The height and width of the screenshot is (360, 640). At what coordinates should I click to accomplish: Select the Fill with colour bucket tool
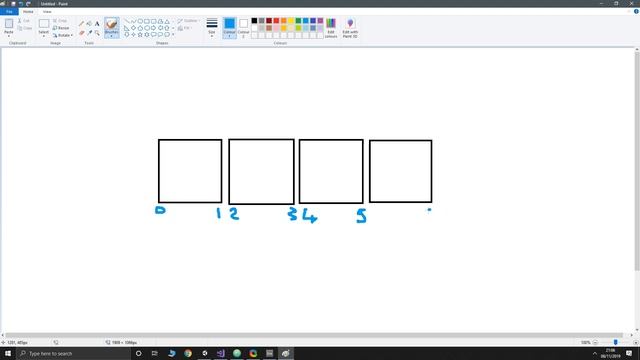pyautogui.click(x=89, y=24)
